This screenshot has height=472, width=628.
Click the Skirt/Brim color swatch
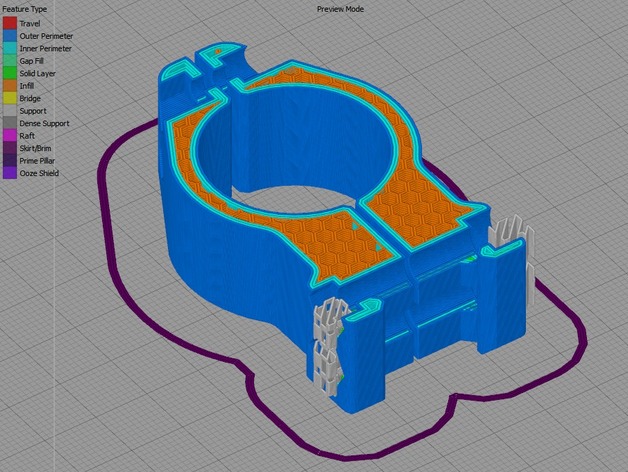(10, 148)
